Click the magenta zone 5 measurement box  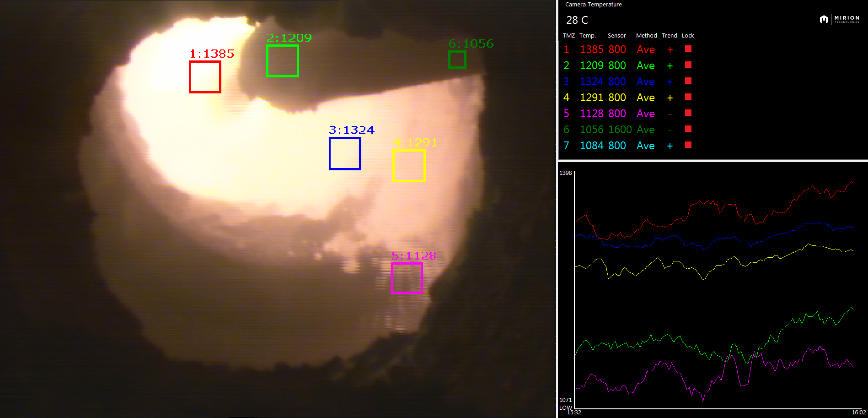pos(407,278)
